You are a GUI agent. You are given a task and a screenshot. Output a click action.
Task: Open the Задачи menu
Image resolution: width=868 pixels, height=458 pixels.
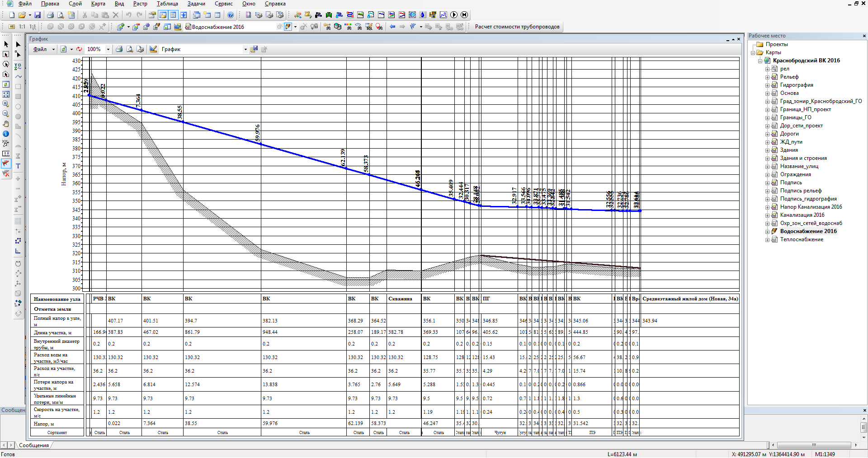pyautogui.click(x=196, y=4)
